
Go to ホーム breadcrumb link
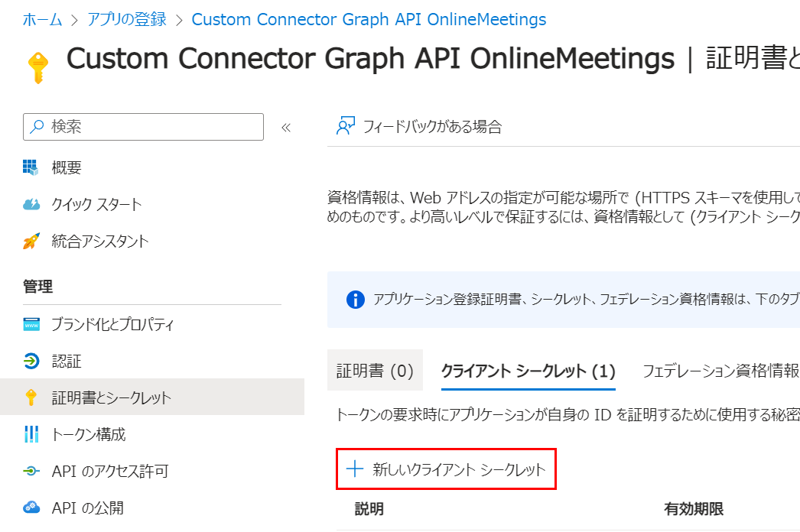pos(42,20)
